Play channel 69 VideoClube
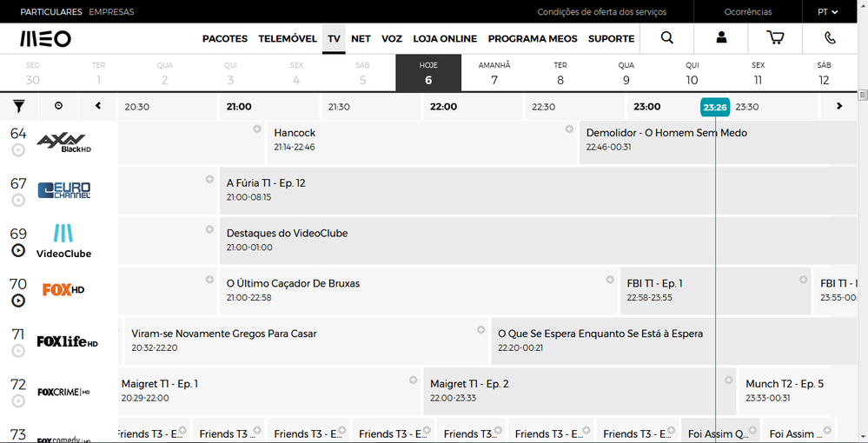 (18, 250)
